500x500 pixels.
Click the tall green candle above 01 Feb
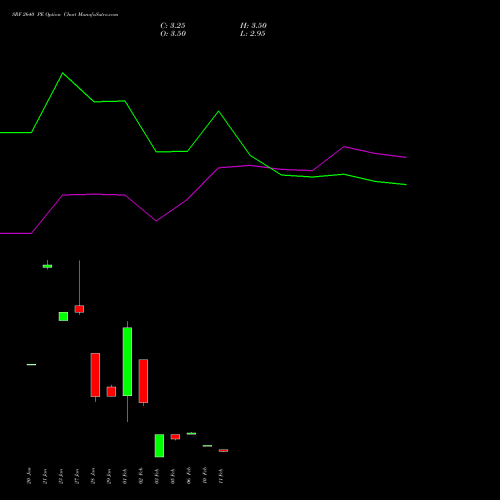tap(127, 362)
